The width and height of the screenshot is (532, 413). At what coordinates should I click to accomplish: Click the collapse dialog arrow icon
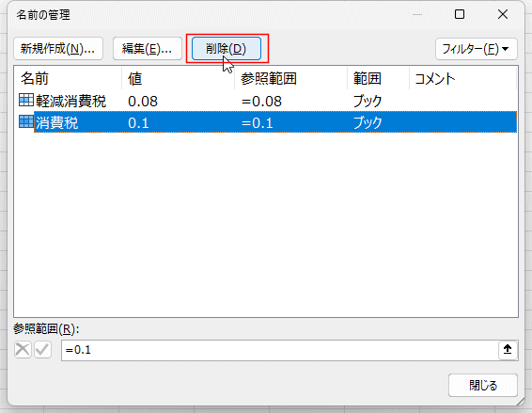(508, 349)
